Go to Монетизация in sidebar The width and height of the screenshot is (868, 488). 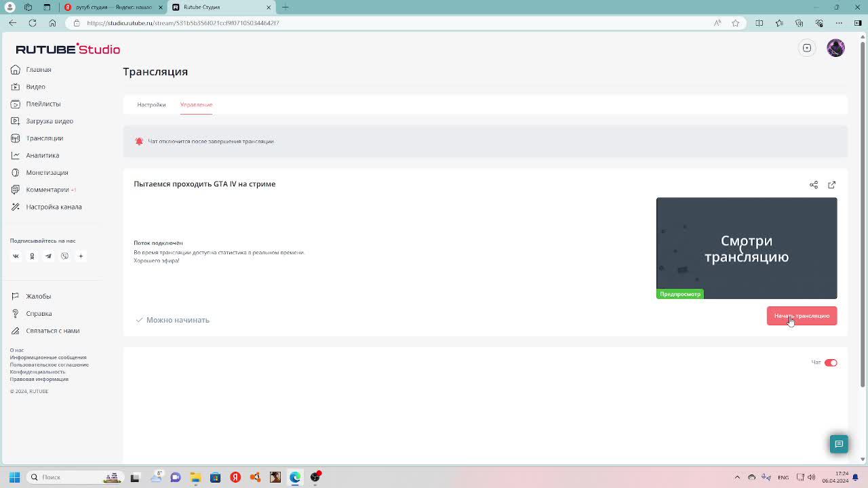pos(47,172)
